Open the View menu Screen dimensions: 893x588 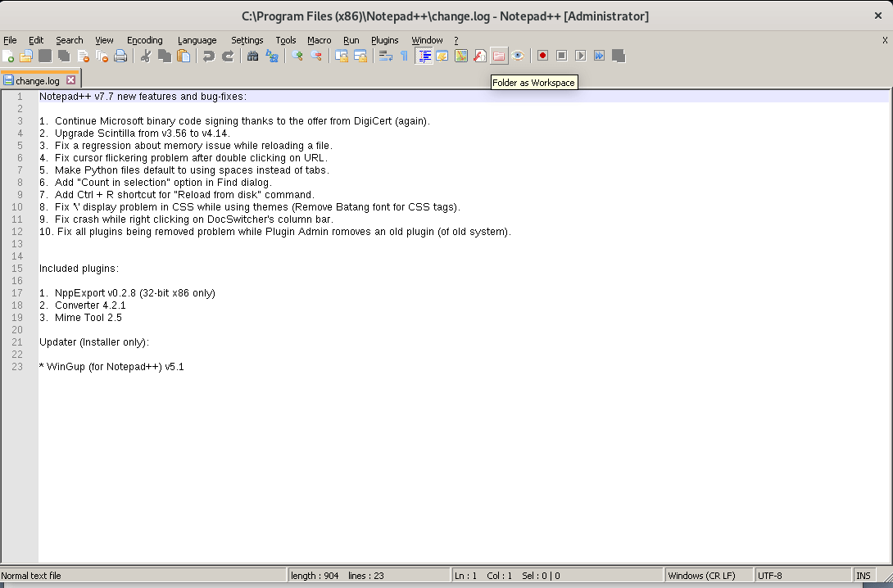pyautogui.click(x=104, y=40)
